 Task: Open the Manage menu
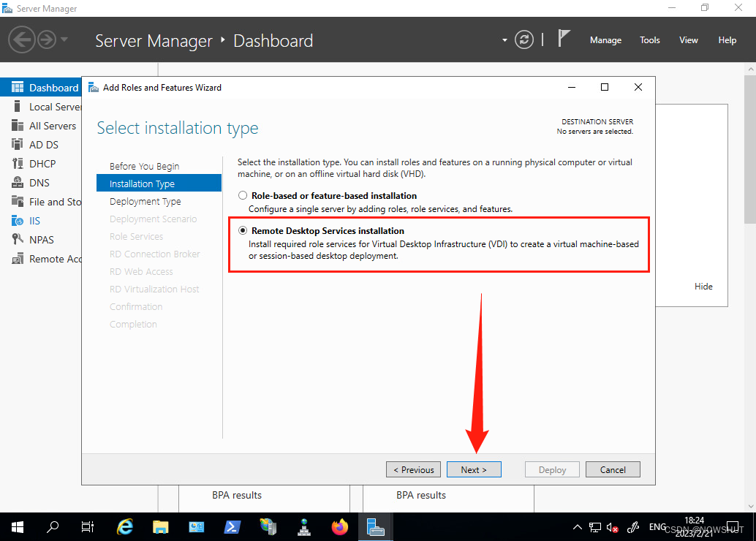pos(605,40)
